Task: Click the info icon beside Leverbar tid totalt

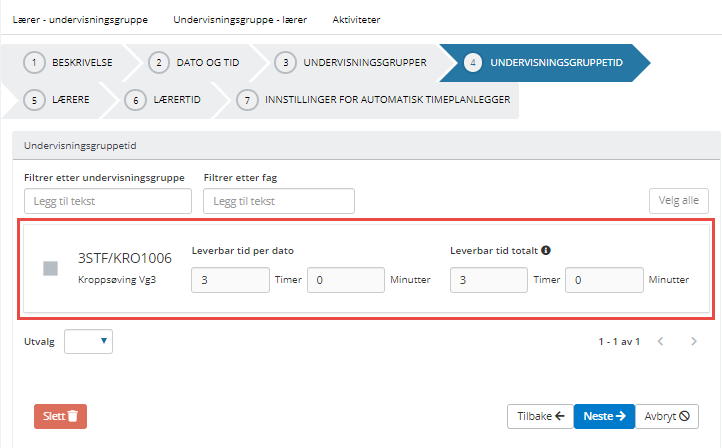Action: click(x=546, y=250)
